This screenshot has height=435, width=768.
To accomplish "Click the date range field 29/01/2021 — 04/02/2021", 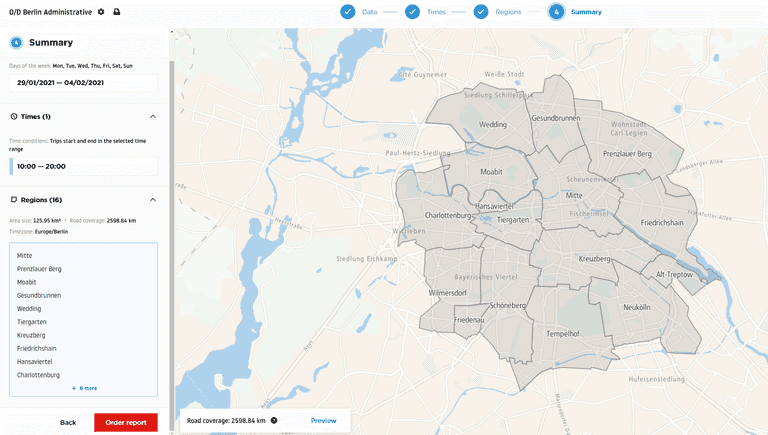I will (x=84, y=83).
